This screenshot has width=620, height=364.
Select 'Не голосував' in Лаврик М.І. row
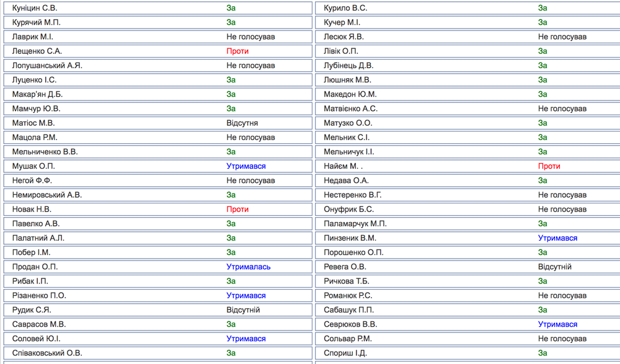(x=250, y=37)
